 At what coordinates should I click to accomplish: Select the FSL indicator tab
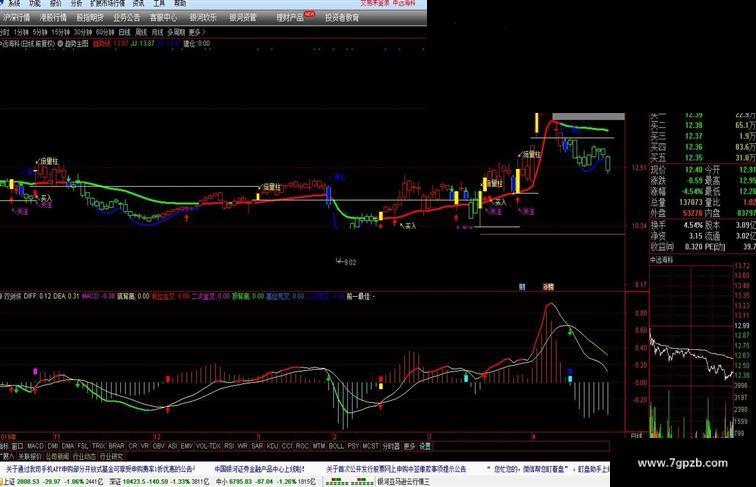(83, 446)
